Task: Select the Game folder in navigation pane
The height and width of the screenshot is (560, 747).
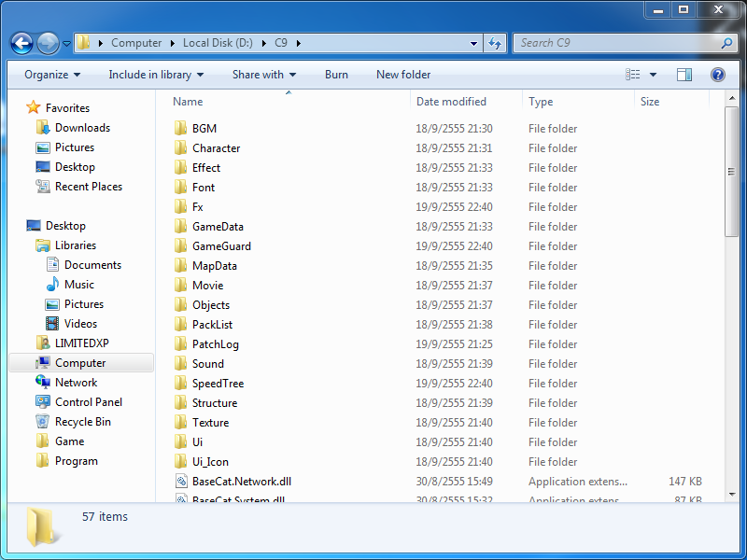Action: (x=69, y=441)
